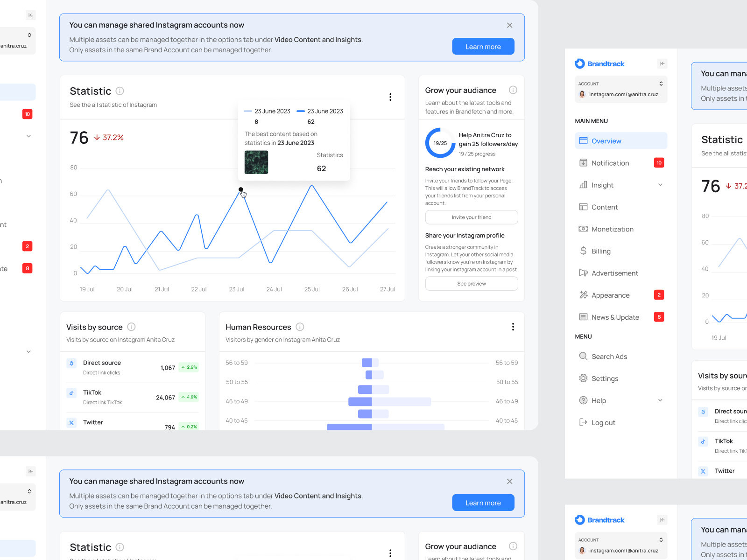Click the Brandtrack logo
The width and height of the screenshot is (747, 560).
(600, 63)
